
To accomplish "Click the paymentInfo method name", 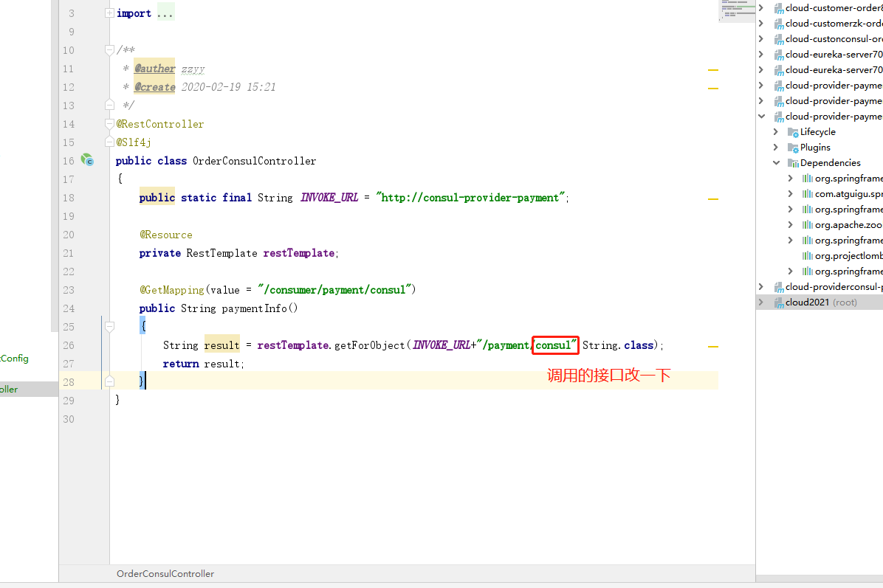I will (x=254, y=308).
